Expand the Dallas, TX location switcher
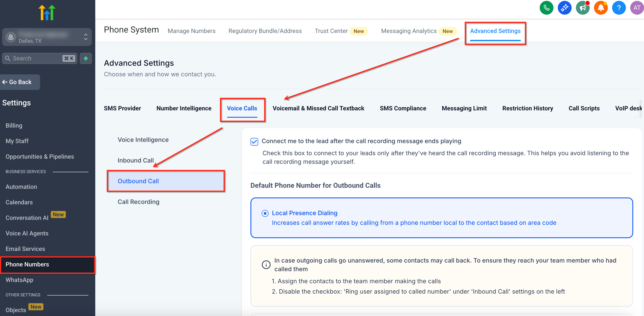The image size is (644, 316). coord(47,37)
